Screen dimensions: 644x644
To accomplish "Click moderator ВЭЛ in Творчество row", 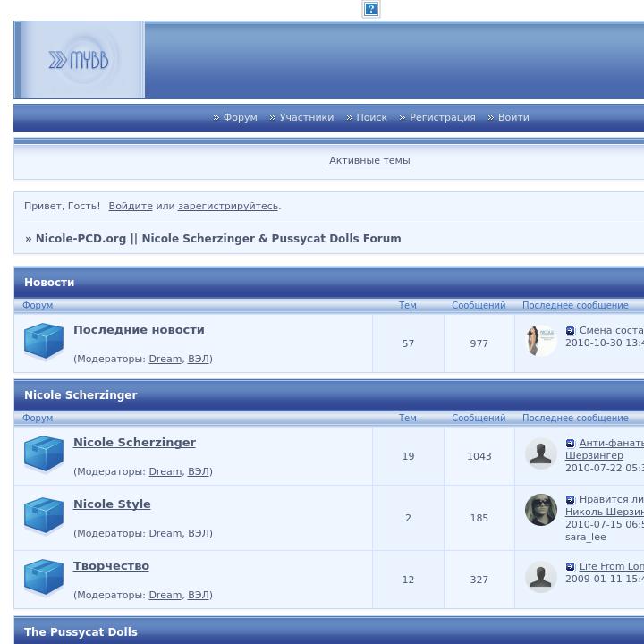I will 199,595.
